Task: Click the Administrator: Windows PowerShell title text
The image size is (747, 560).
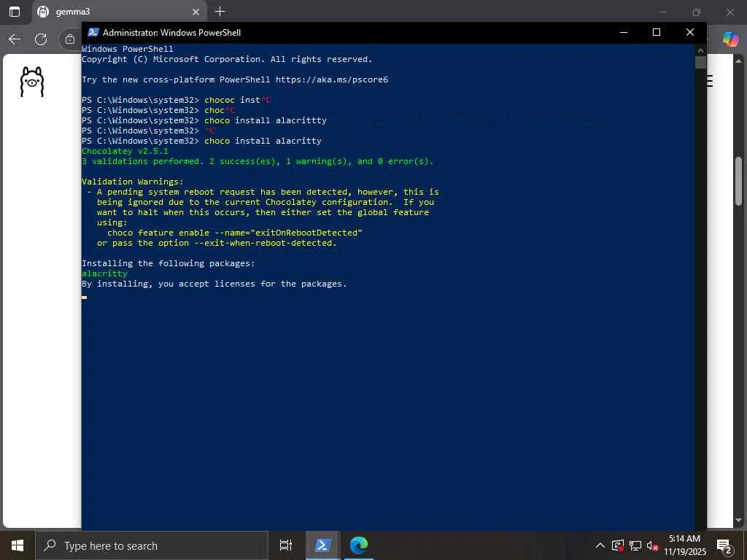Action: [x=171, y=32]
